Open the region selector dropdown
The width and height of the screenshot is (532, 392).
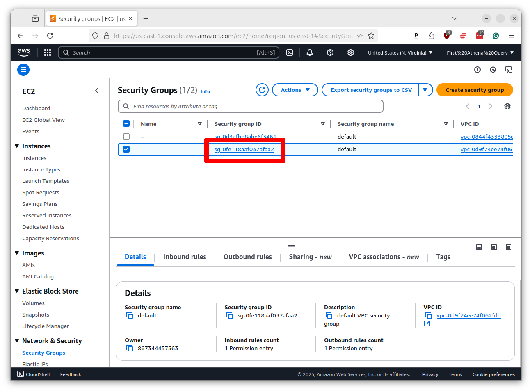(400, 52)
